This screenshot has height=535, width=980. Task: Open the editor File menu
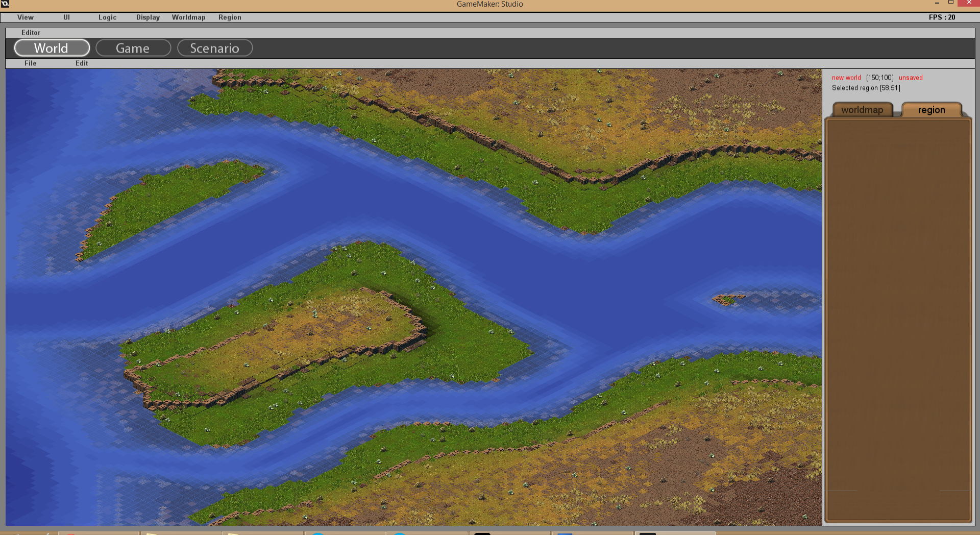click(31, 63)
